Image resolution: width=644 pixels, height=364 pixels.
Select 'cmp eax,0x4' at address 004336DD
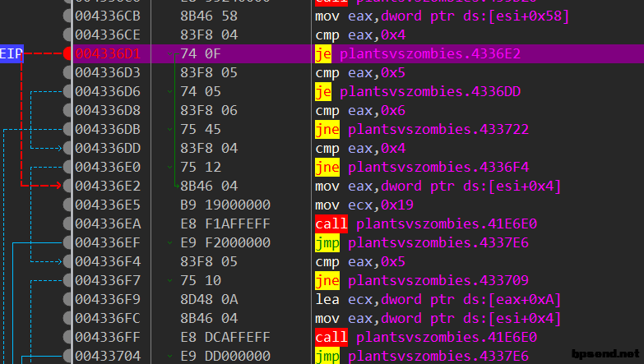click(x=360, y=148)
